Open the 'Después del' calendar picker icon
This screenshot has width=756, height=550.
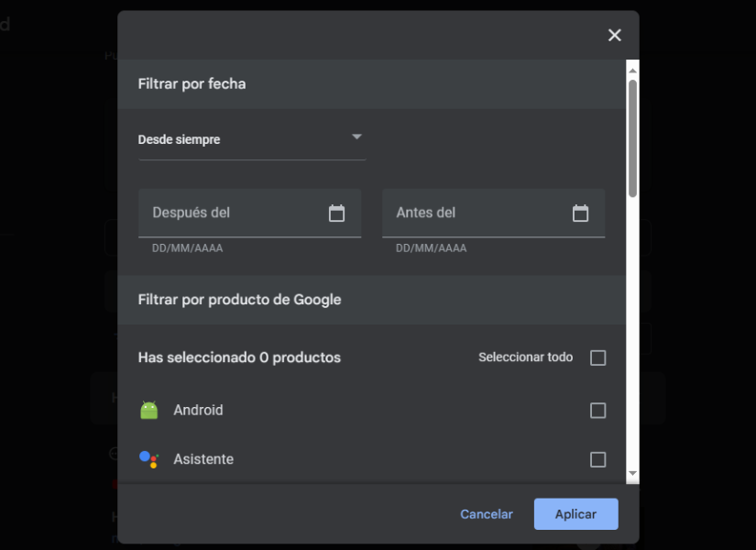click(336, 213)
